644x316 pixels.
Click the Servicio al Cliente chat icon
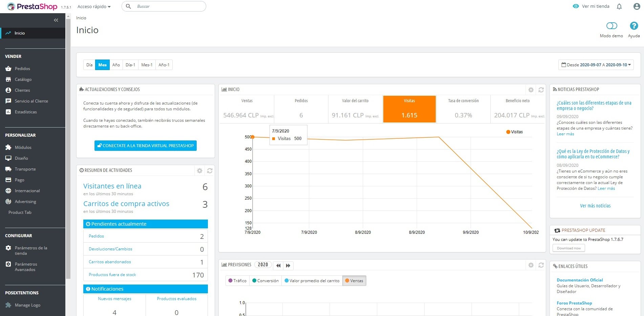click(x=8, y=101)
